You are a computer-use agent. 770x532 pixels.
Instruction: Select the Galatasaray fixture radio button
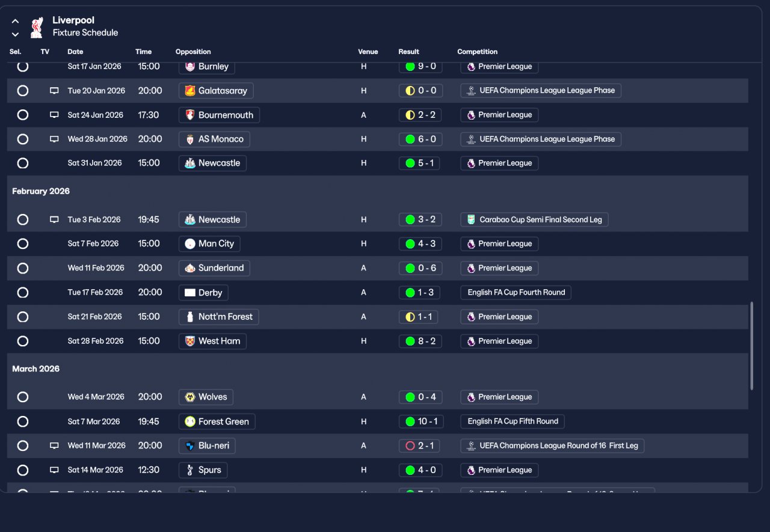[23, 91]
